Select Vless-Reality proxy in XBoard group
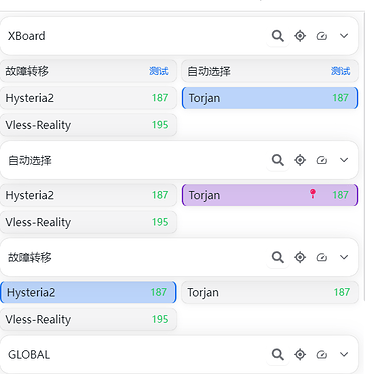This screenshot has height=374, width=365. click(88, 125)
